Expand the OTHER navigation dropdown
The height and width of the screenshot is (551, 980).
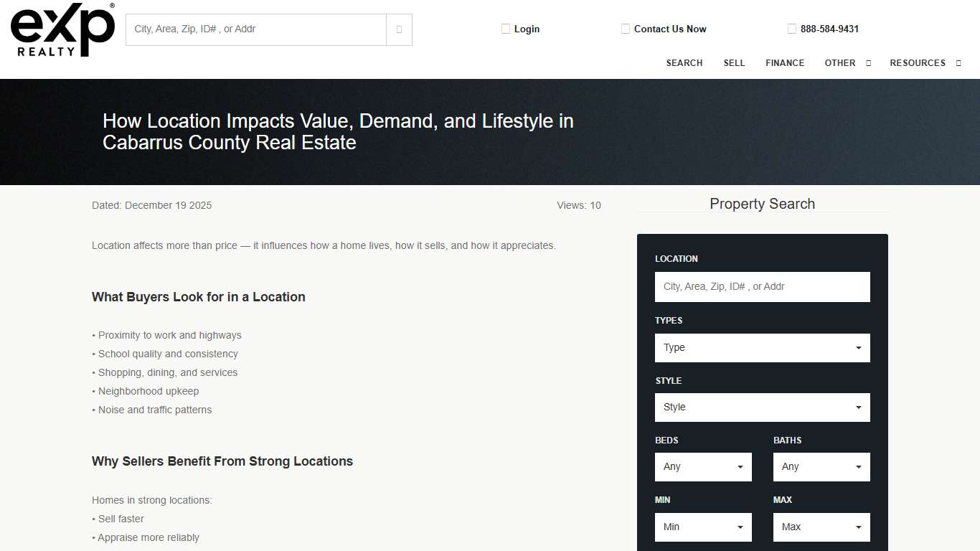[x=848, y=63]
